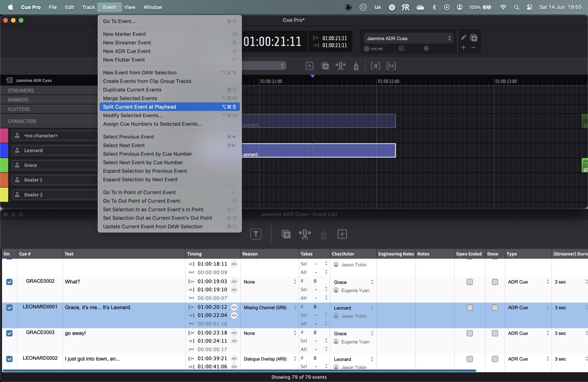This screenshot has height=382, width=588.
Task: Open the Jasmine ADR Cues list dropdown
Action: tap(408, 38)
